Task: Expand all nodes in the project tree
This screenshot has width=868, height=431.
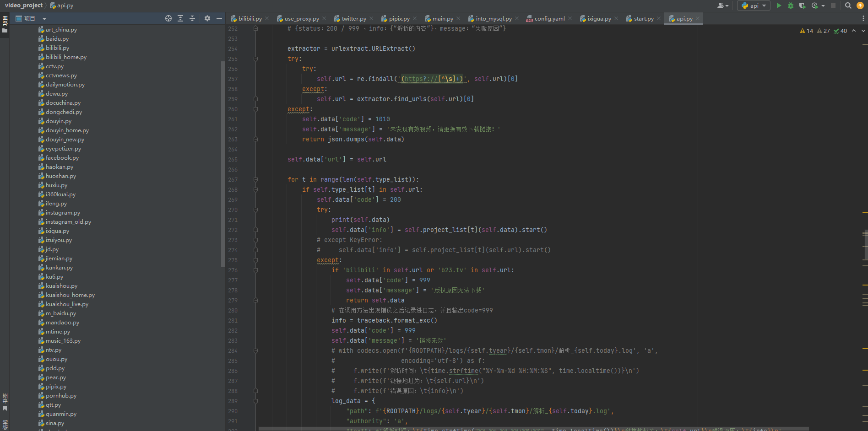Action: pos(180,18)
